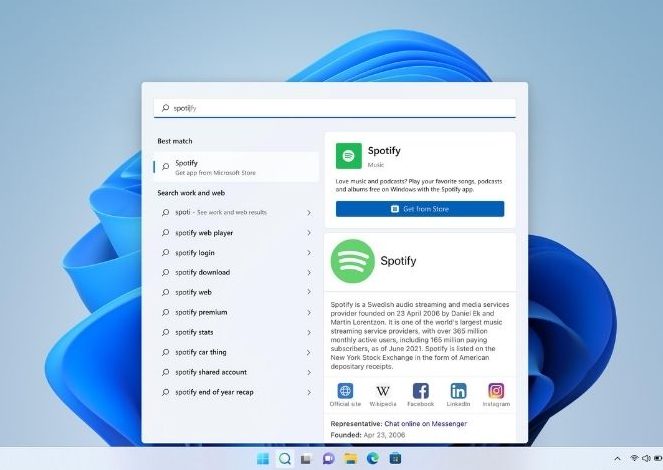Open Microsoft Store from the taskbar
The height and width of the screenshot is (470, 663).
pyautogui.click(x=395, y=459)
